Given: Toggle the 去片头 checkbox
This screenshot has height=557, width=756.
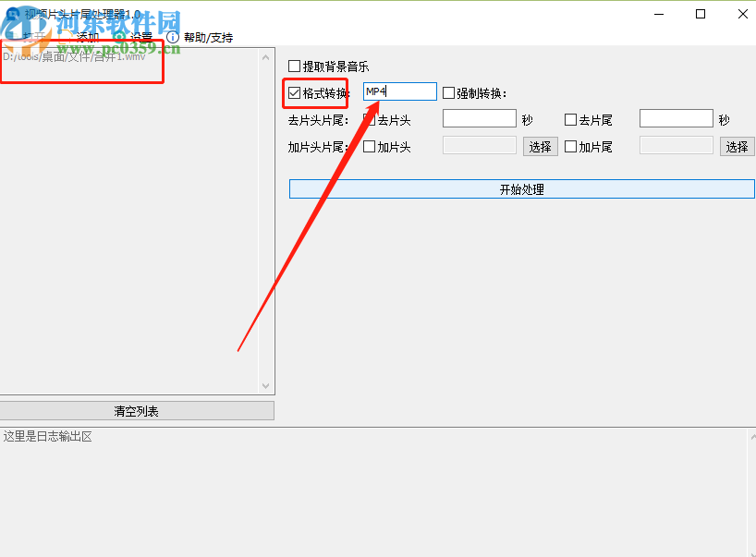Looking at the screenshot, I should coord(370,119).
